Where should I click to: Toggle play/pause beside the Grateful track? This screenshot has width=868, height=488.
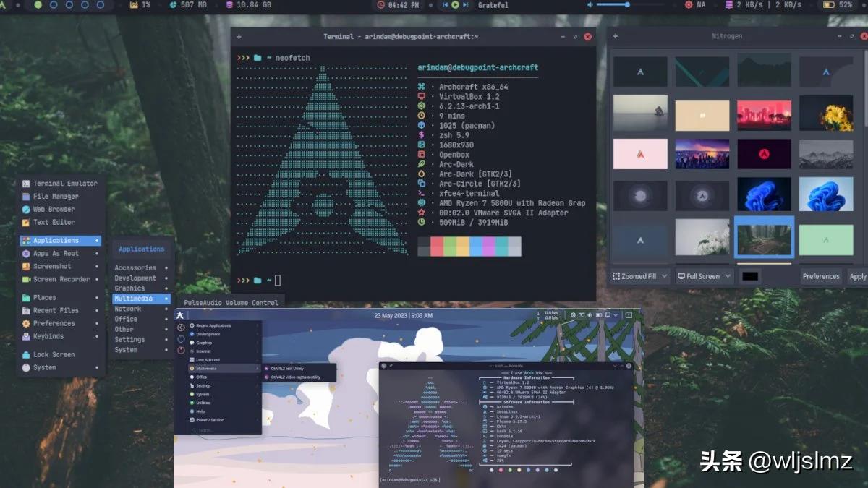(x=456, y=5)
